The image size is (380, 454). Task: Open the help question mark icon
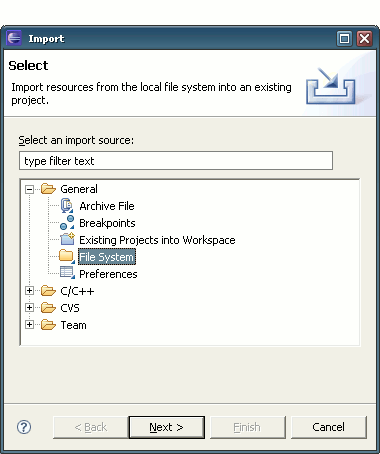[24, 427]
